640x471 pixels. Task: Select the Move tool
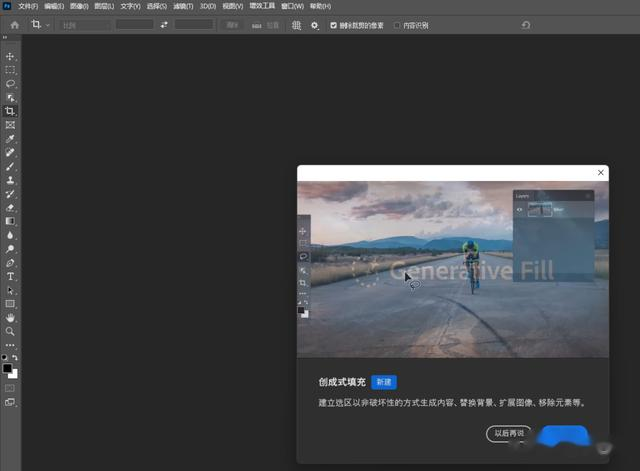tap(10, 56)
